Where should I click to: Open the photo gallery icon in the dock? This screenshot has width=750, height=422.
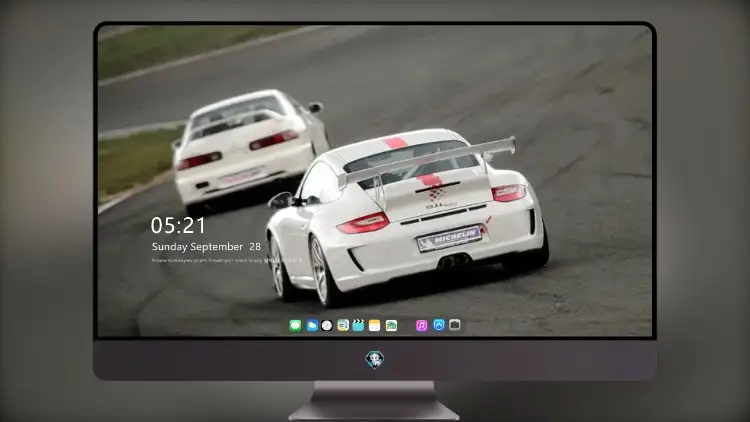(391, 326)
